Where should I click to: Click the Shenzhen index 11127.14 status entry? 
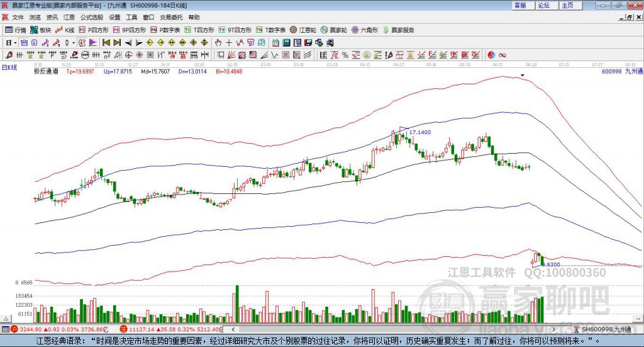(170, 329)
